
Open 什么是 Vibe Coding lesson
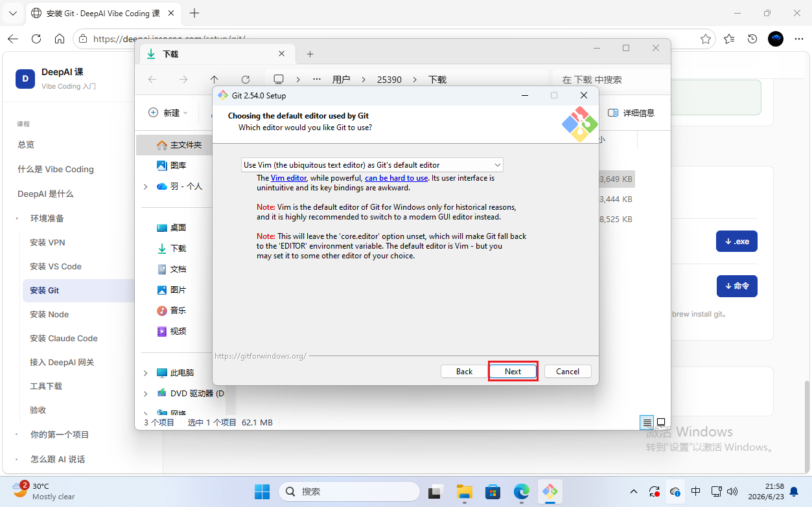(56, 169)
